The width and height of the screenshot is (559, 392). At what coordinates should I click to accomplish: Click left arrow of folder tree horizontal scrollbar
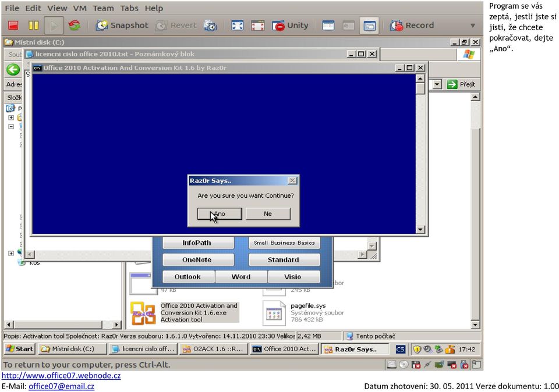[x=9, y=325]
